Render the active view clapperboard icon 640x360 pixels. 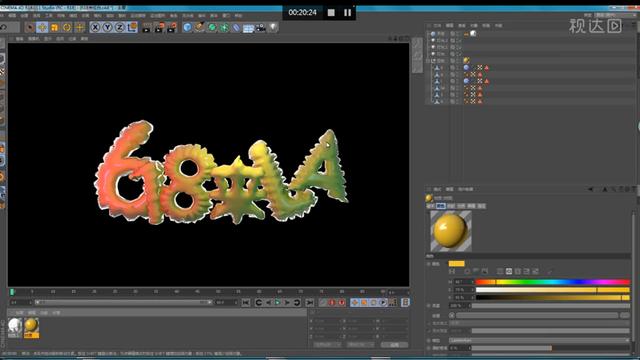(147, 28)
